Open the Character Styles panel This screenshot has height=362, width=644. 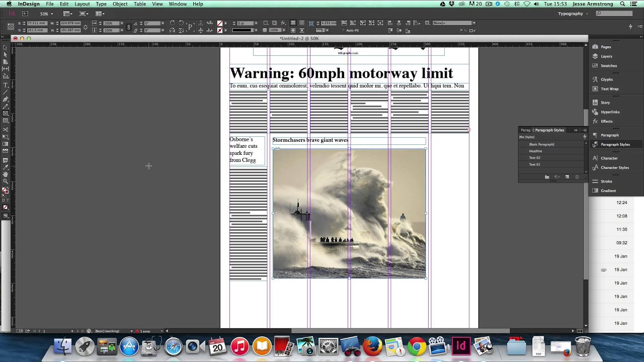click(x=616, y=167)
